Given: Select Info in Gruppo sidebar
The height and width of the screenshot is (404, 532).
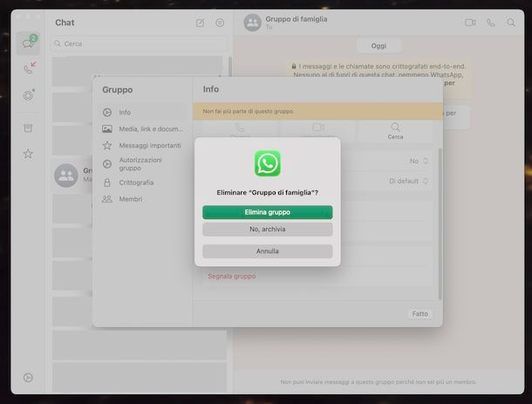Looking at the screenshot, I should pyautogui.click(x=142, y=113).
